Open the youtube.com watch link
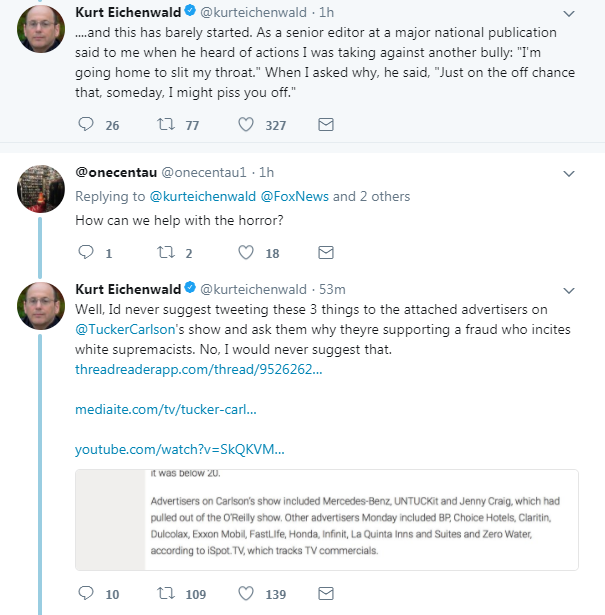Screen dimensions: 605x615 point(180,449)
